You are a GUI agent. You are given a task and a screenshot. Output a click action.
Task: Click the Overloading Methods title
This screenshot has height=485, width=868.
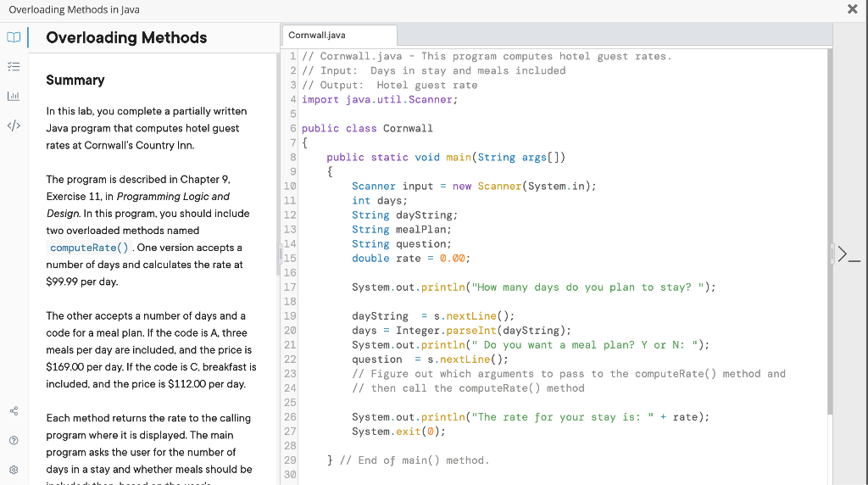click(127, 37)
